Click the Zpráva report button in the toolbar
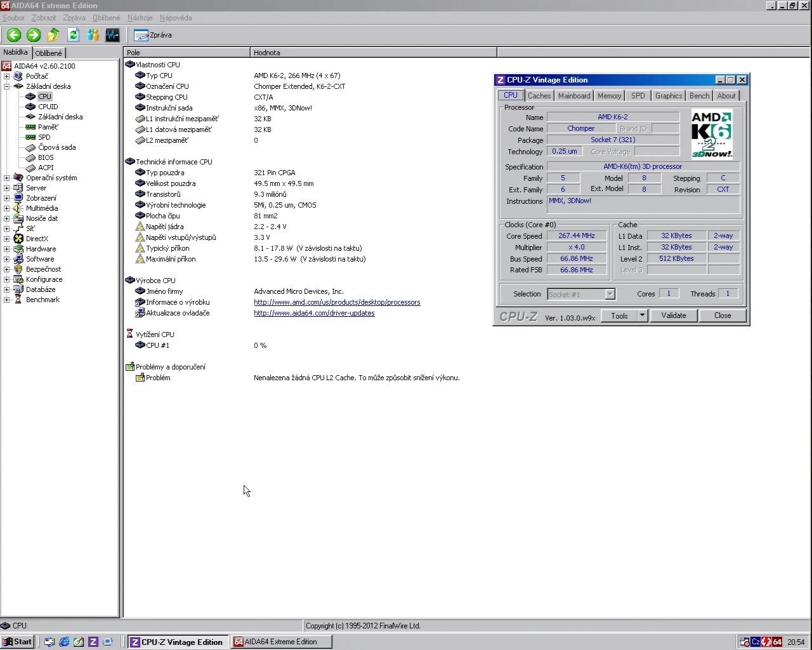 153,35
